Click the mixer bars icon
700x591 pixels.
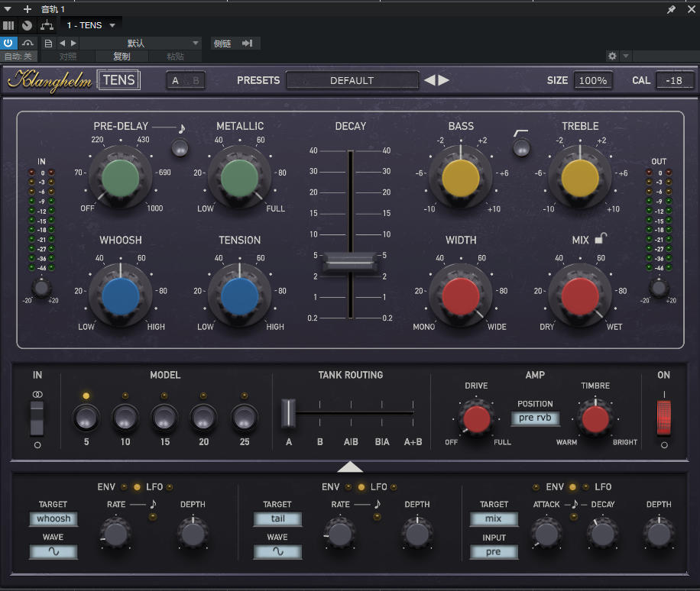coord(8,25)
